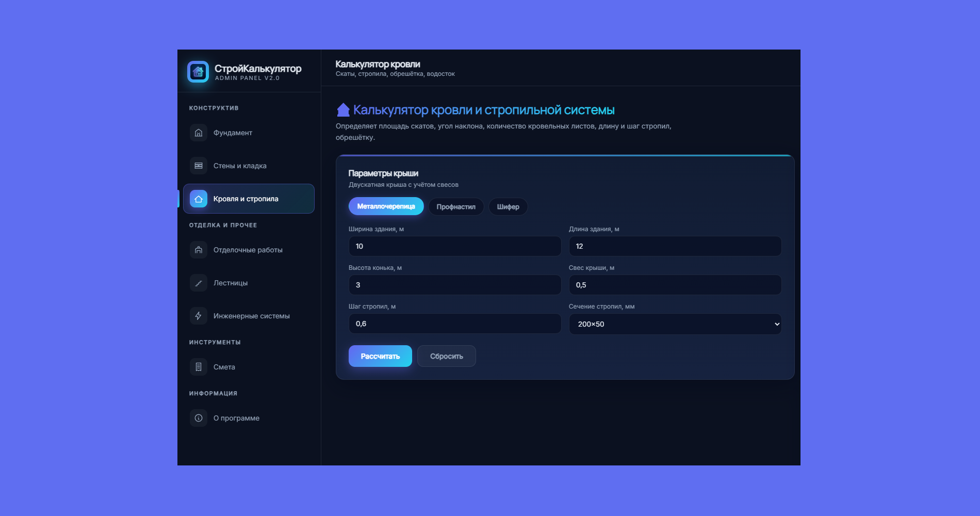Click the Шаг стропил input field

(x=454, y=324)
